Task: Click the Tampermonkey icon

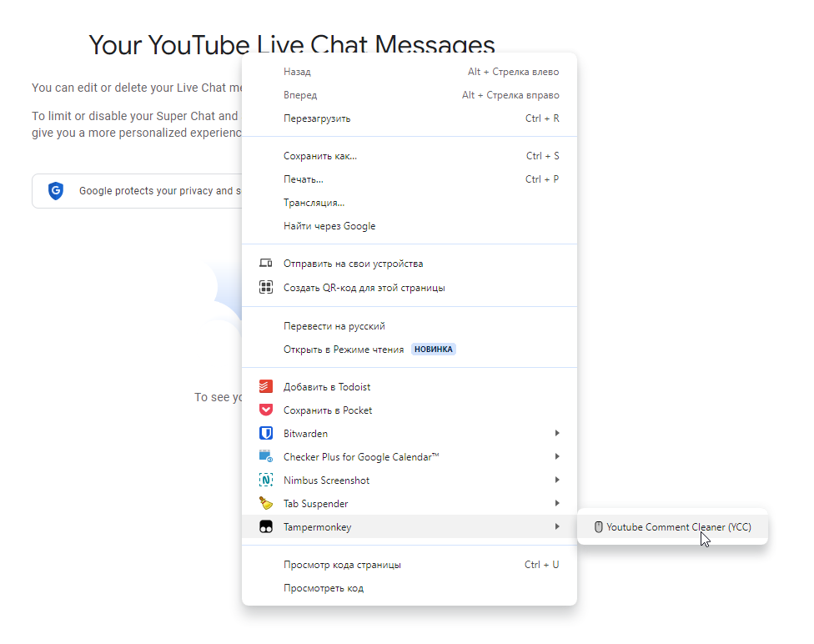Action: [266, 526]
